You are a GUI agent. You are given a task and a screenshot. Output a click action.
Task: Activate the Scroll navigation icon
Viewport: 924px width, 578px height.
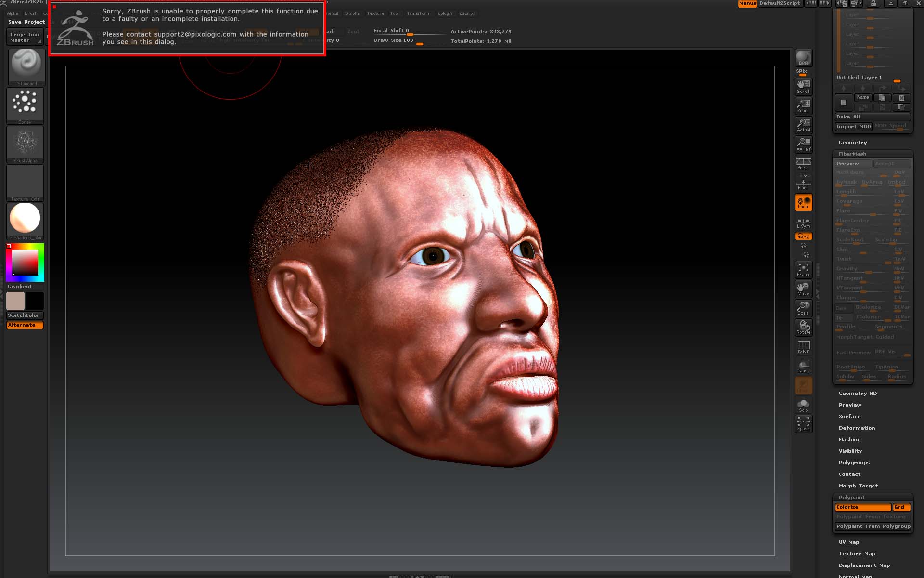(803, 87)
